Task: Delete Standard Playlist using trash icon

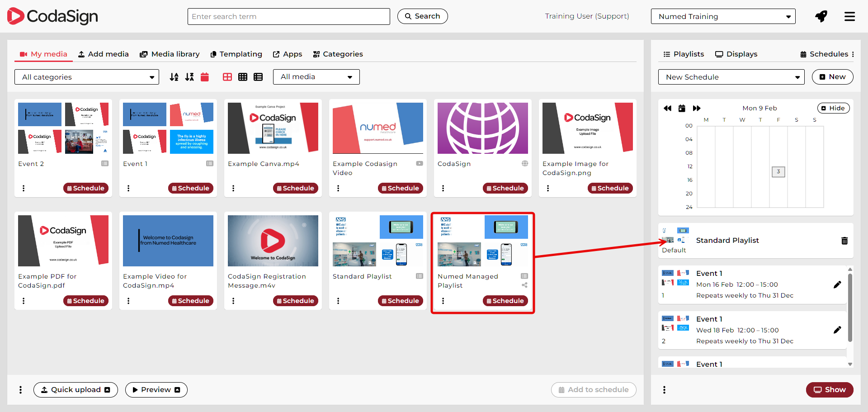Action: click(x=844, y=241)
